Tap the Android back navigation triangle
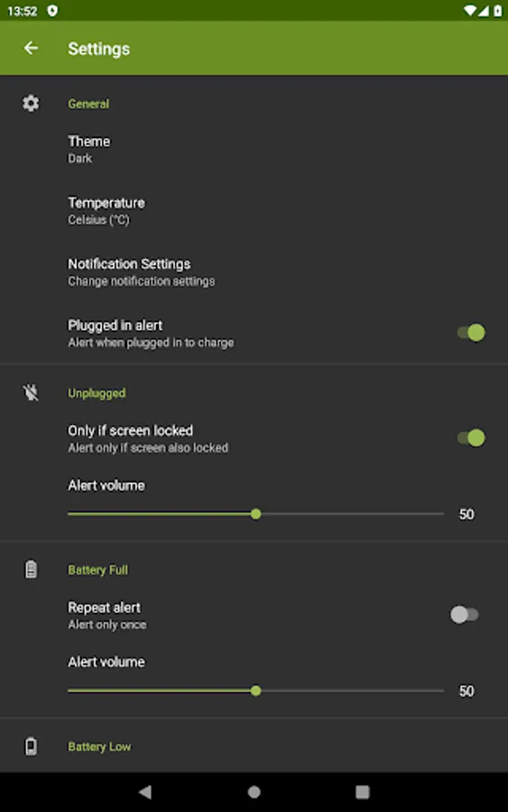The height and width of the screenshot is (812, 508). click(145, 791)
